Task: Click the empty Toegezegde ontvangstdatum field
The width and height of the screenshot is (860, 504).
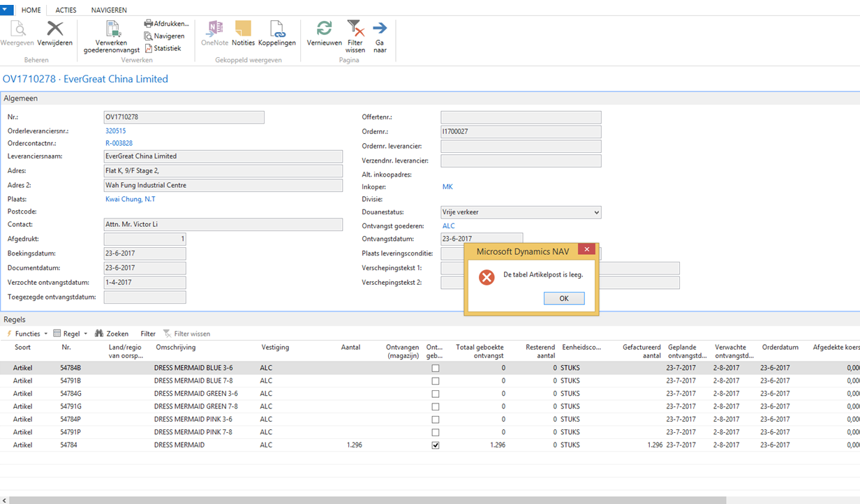Action: pos(144,297)
